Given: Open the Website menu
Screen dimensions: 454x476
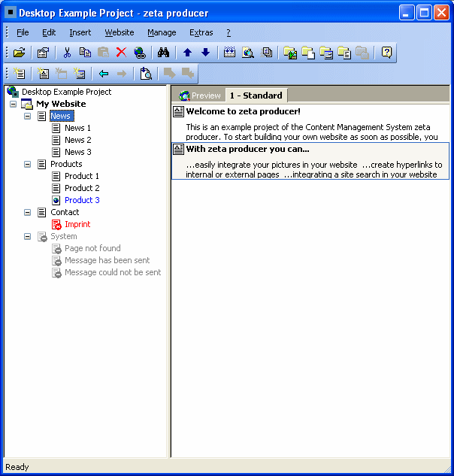Looking at the screenshot, I should coord(120,32).
